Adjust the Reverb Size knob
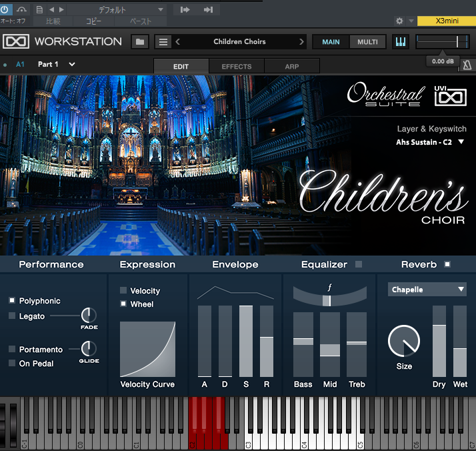Image resolution: width=476 pixels, height=451 pixels. coord(404,341)
